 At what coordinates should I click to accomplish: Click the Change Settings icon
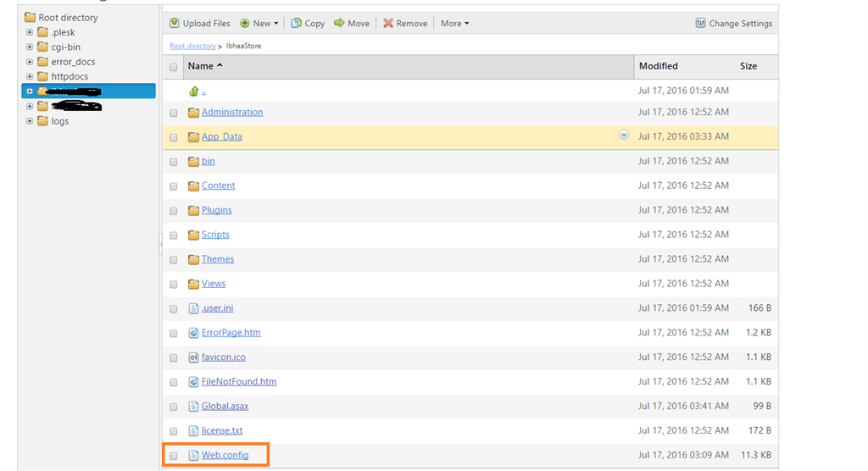click(x=700, y=23)
